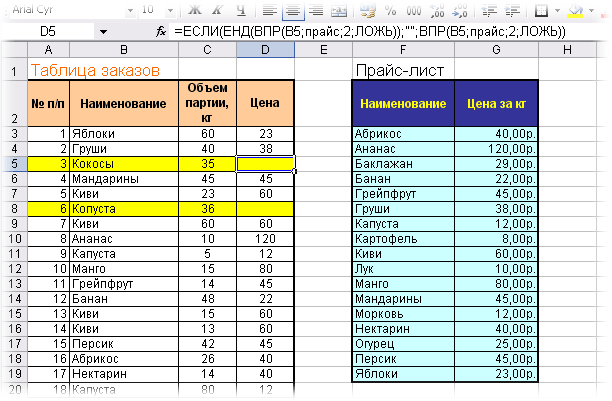This screenshot has width=612, height=401.
Task: Select column H header
Action: (x=568, y=50)
